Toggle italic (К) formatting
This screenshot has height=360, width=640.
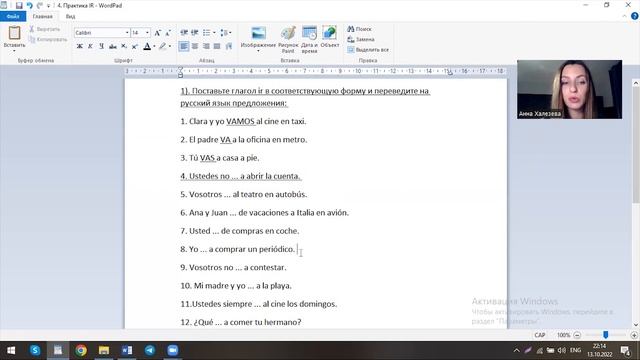[91, 47]
